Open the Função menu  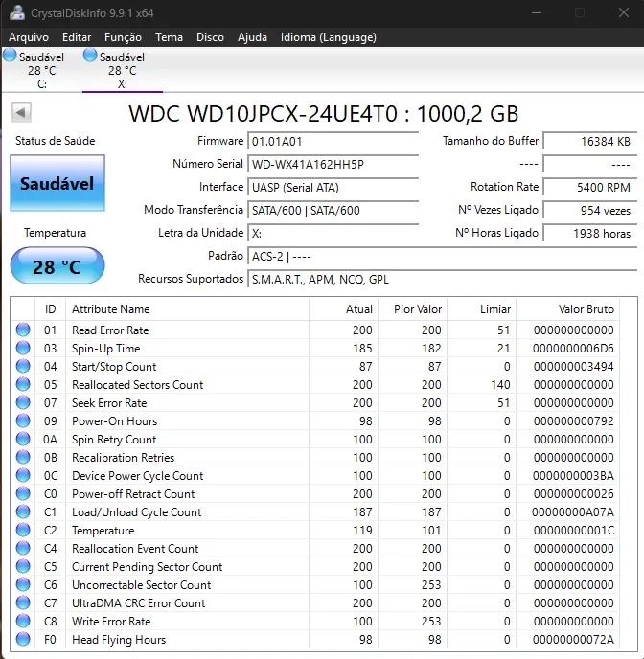(x=123, y=37)
